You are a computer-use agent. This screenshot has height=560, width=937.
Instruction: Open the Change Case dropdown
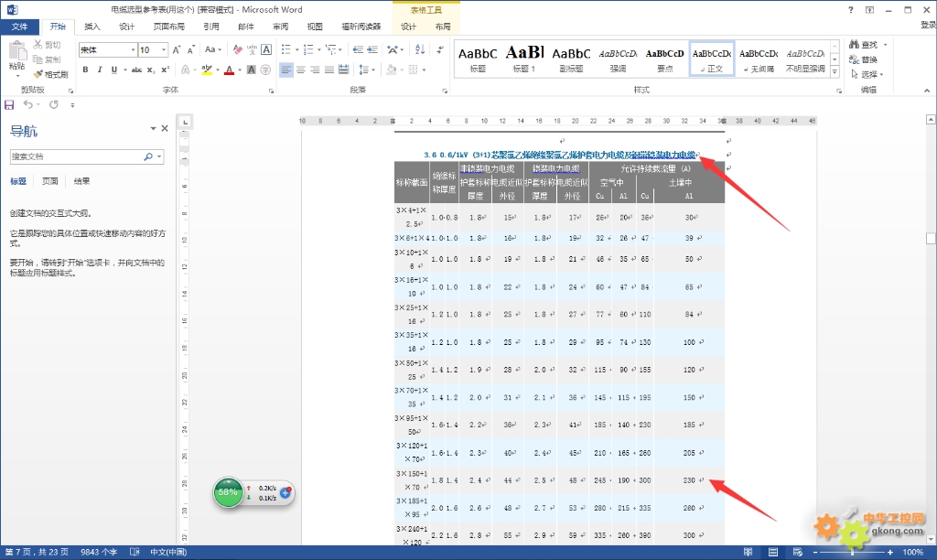213,49
